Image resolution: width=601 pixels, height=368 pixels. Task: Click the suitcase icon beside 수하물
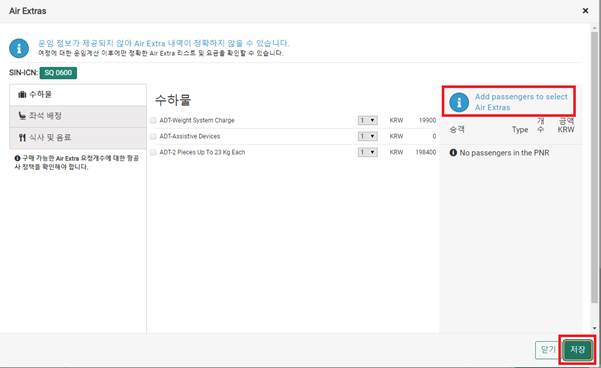[x=22, y=94]
